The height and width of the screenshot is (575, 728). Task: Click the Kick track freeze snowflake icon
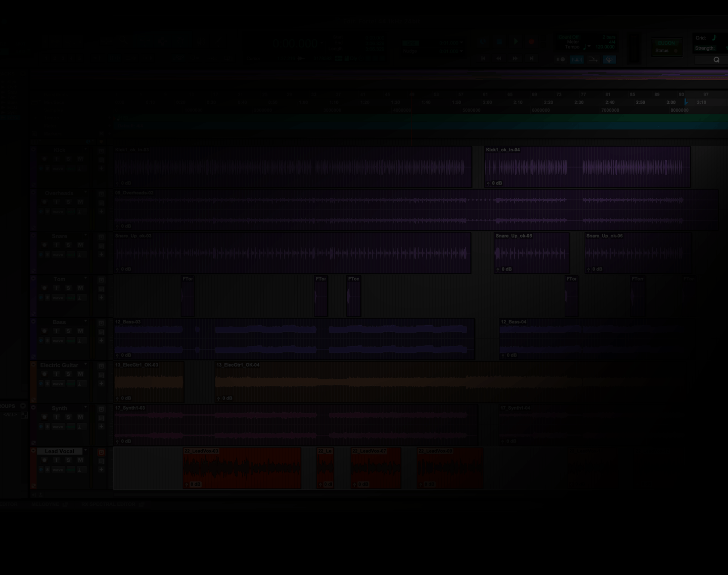coord(48,168)
